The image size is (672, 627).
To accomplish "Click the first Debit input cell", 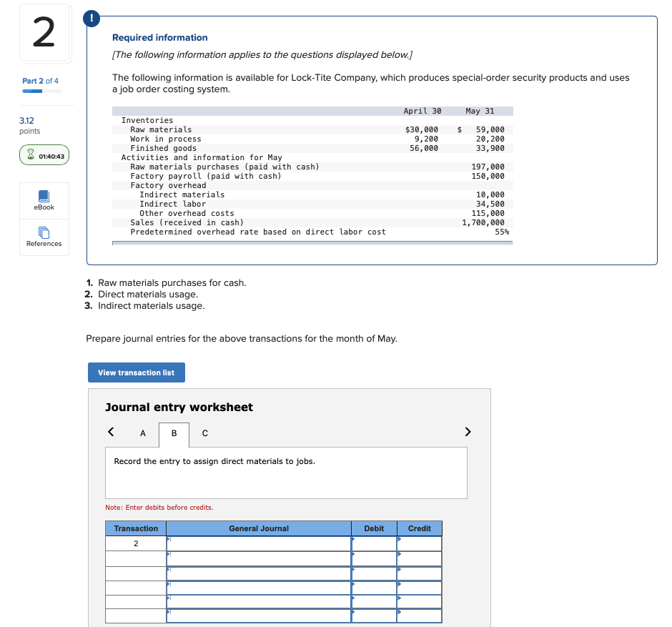I will pyautogui.click(x=374, y=543).
